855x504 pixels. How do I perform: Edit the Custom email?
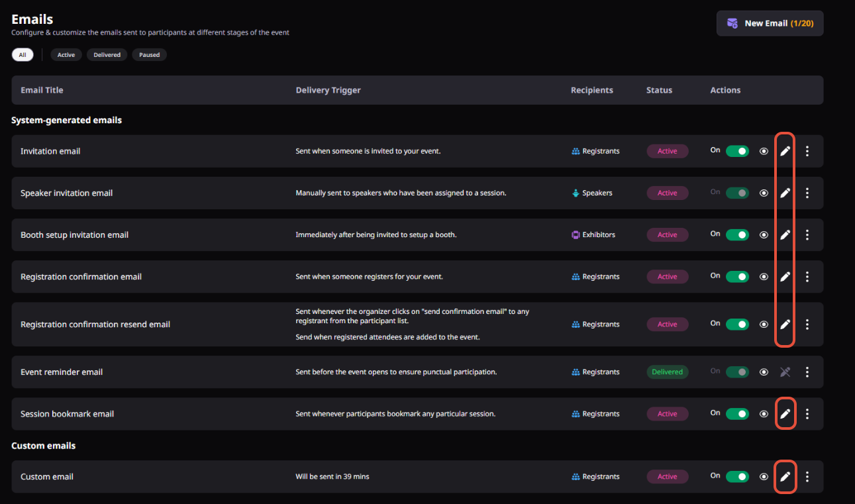click(785, 476)
